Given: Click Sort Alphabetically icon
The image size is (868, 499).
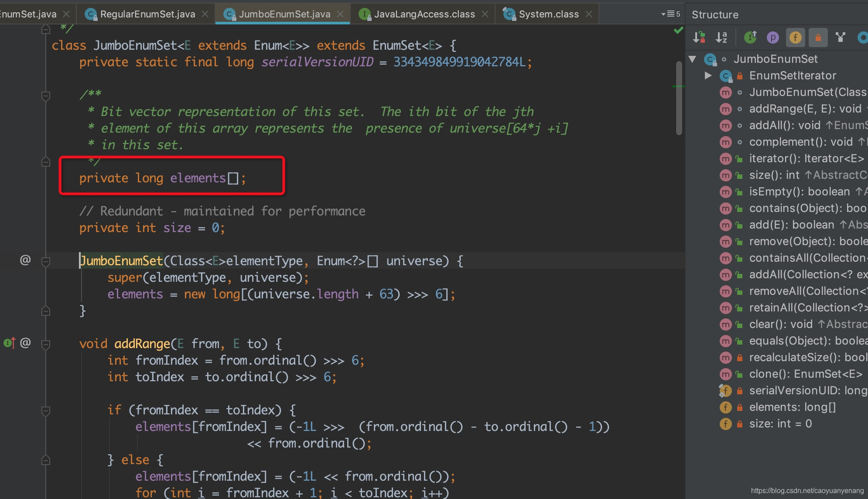Looking at the screenshot, I should 721,38.
